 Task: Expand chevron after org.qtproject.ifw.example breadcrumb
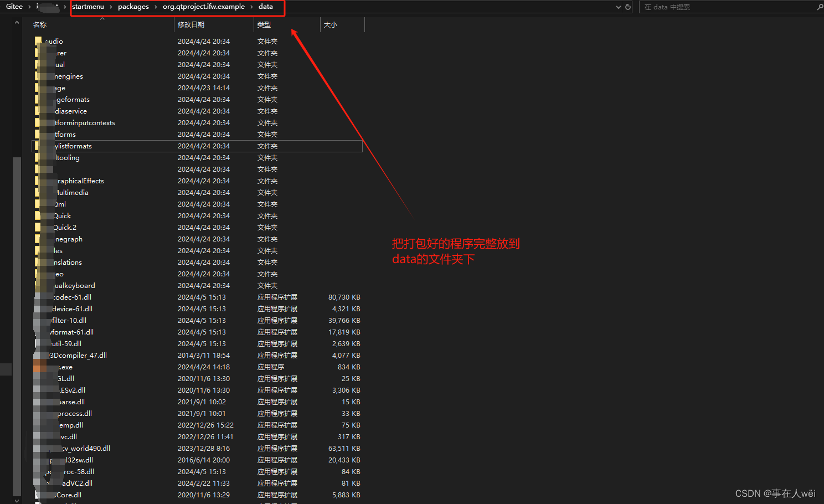[251, 7]
